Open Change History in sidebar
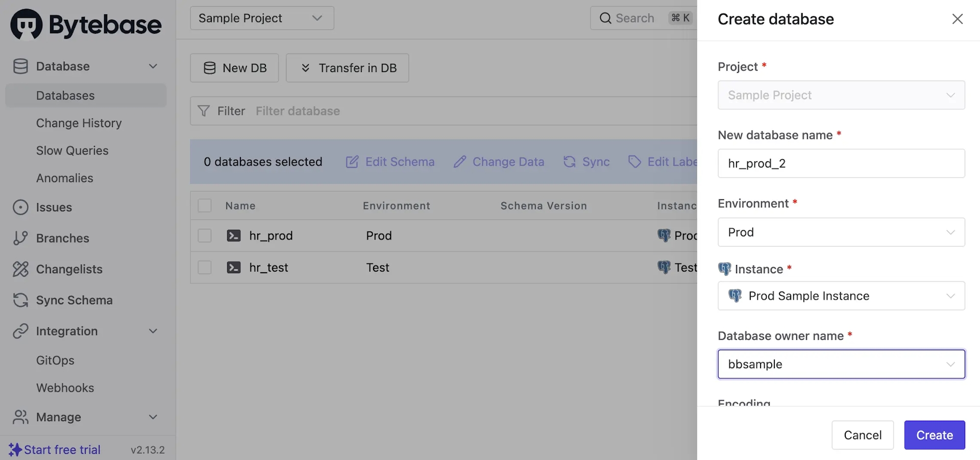The image size is (980, 460). point(79,123)
